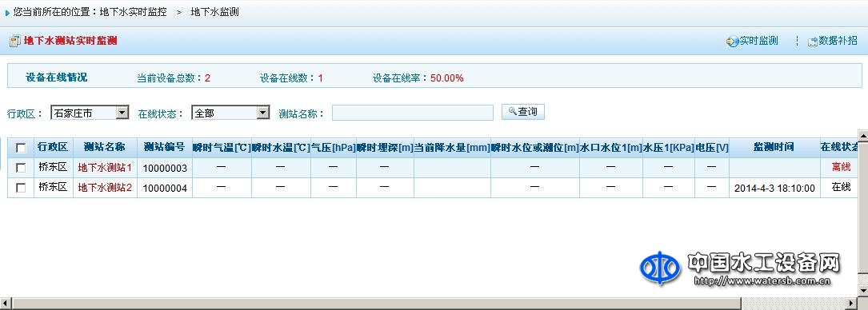
Task: Open the 地下水测站2 link
Action: (105, 187)
